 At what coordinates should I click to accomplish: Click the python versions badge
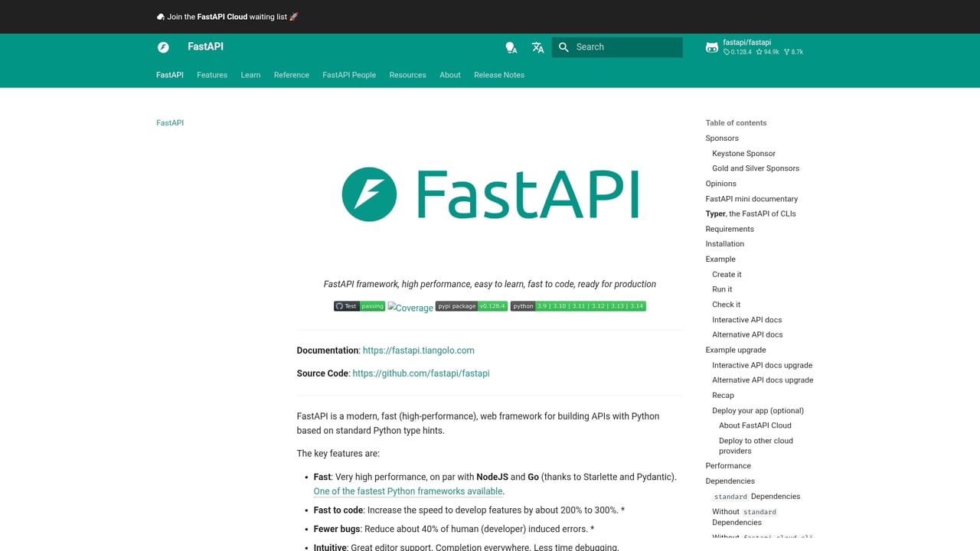click(x=578, y=305)
